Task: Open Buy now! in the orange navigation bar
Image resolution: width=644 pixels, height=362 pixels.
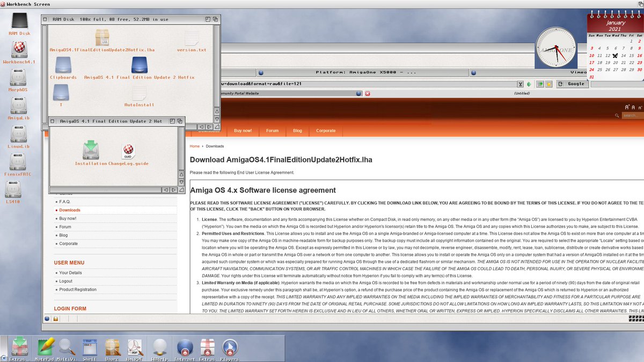Action: pos(243,131)
